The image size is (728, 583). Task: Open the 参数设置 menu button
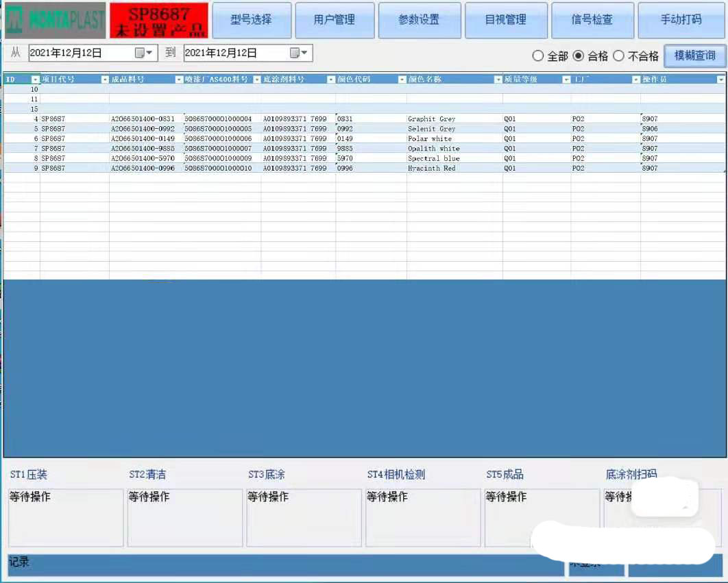[420, 20]
